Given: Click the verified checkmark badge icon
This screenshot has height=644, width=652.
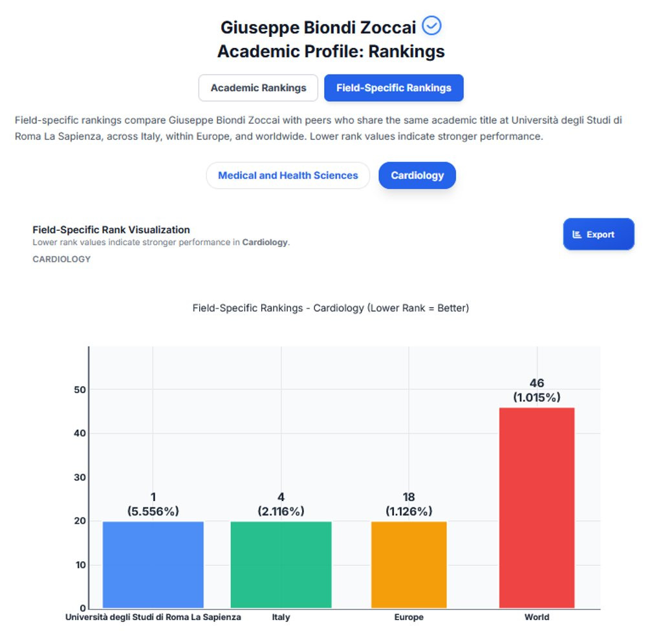Looking at the screenshot, I should pos(431,26).
